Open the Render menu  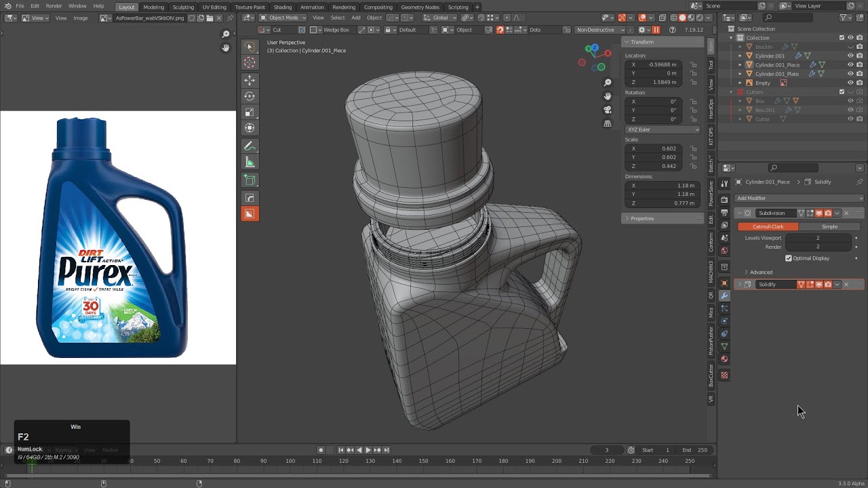tap(54, 6)
